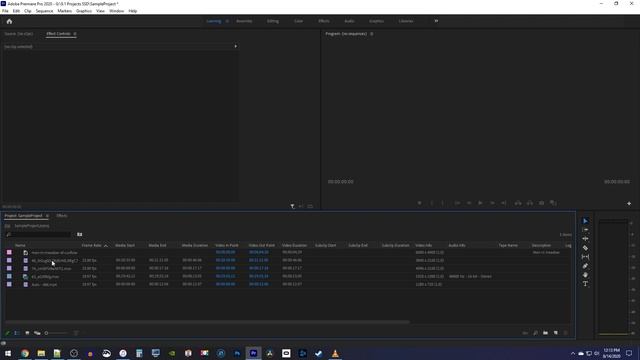Screen dimensions: 640x360
Task: Click the label color swatch of the last item
Action: coord(9,284)
